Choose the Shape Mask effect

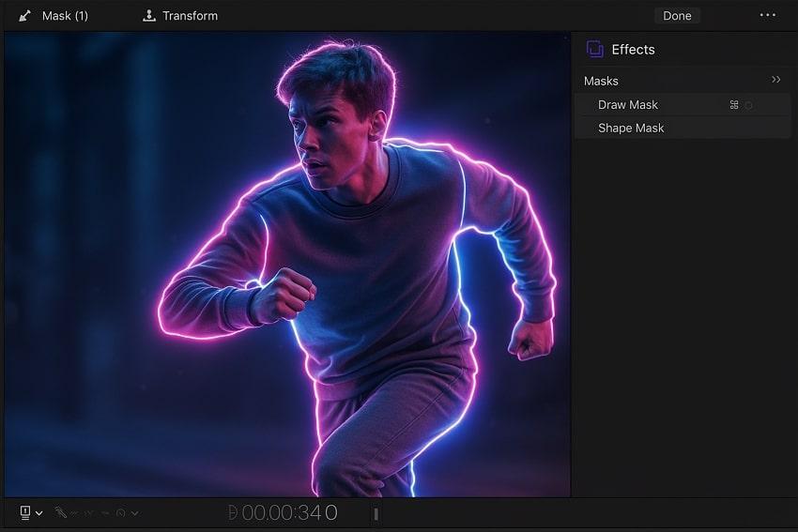point(682,128)
